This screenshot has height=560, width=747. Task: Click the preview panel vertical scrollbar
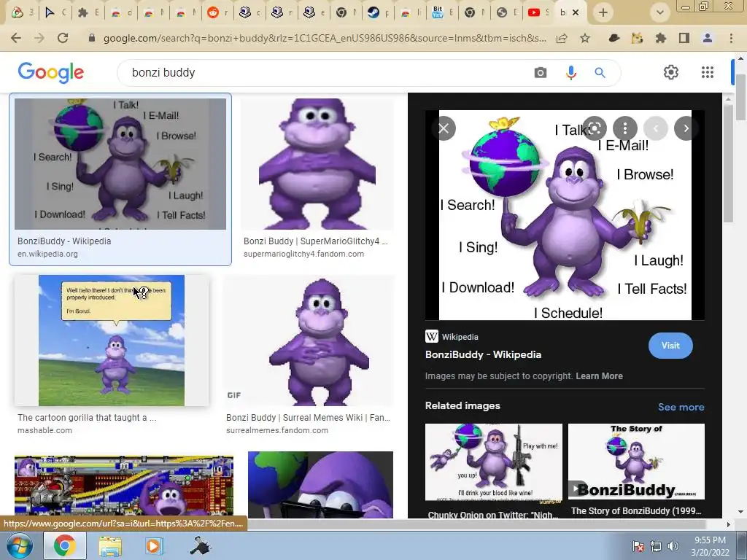(x=727, y=163)
